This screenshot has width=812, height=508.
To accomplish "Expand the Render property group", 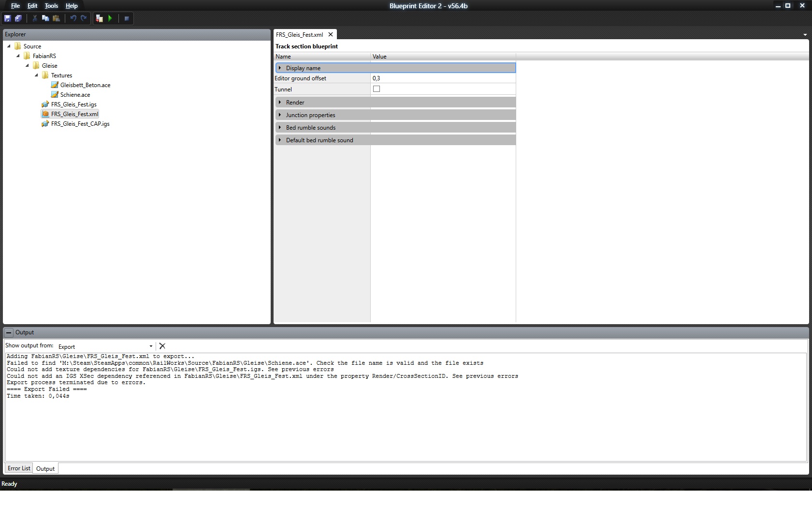I will click(280, 102).
